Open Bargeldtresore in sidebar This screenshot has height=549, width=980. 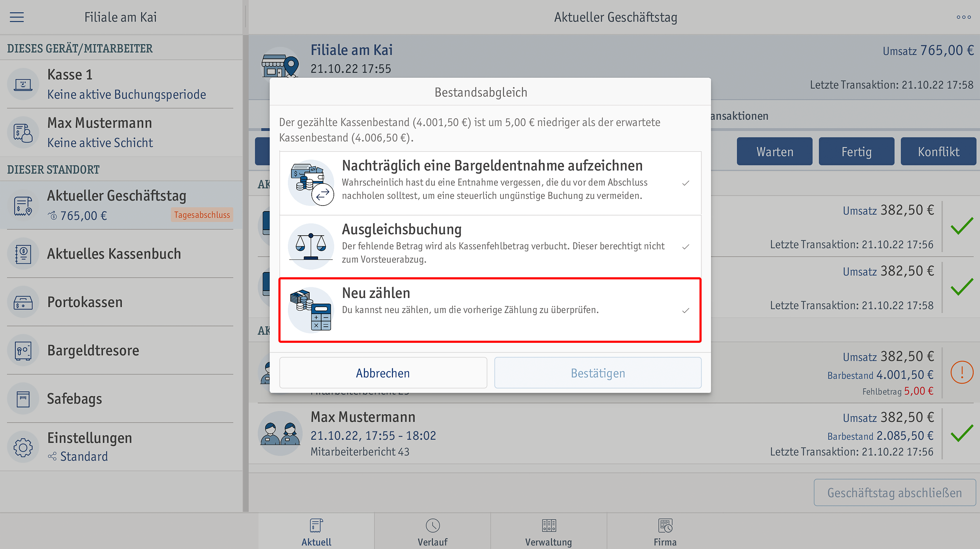tap(121, 351)
